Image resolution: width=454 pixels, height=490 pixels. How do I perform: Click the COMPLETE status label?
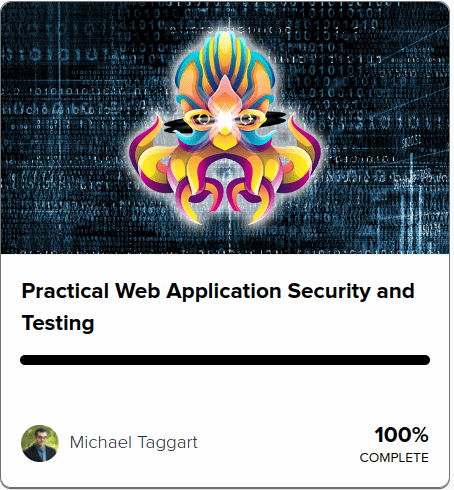394,458
